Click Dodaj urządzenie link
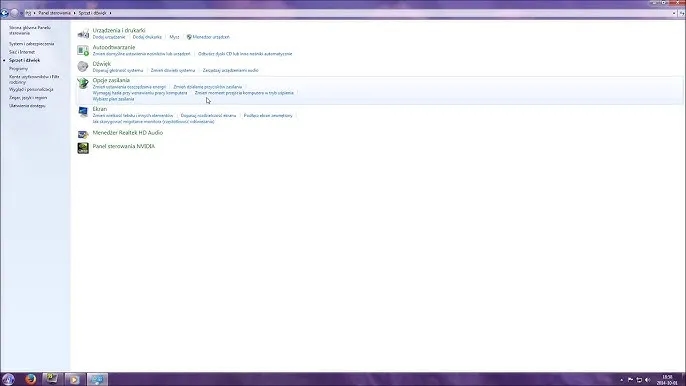The width and height of the screenshot is (686, 386). pos(109,37)
